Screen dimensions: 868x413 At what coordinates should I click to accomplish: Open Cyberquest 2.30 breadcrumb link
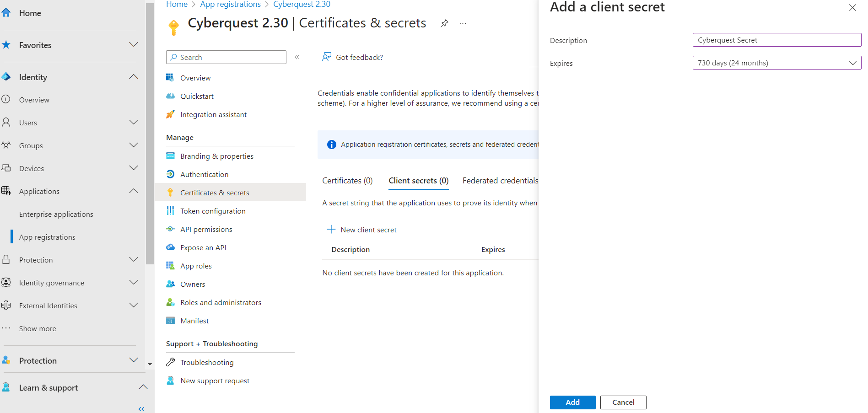point(302,4)
